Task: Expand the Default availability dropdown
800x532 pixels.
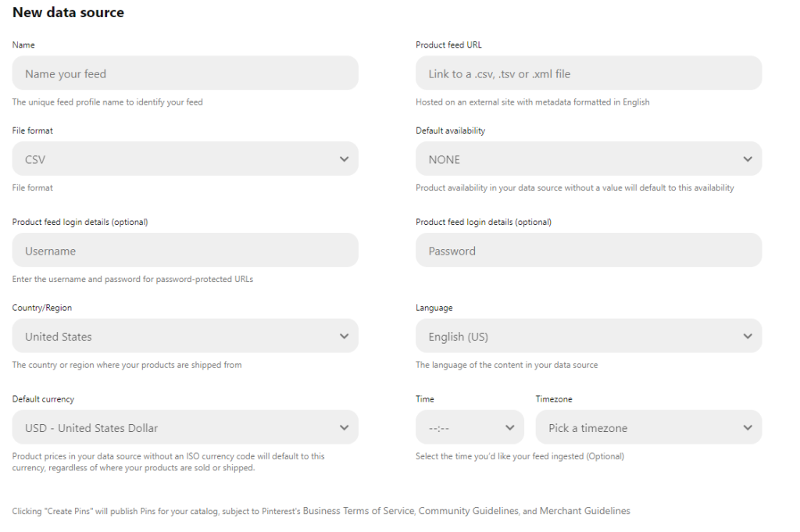Action: [x=588, y=159]
